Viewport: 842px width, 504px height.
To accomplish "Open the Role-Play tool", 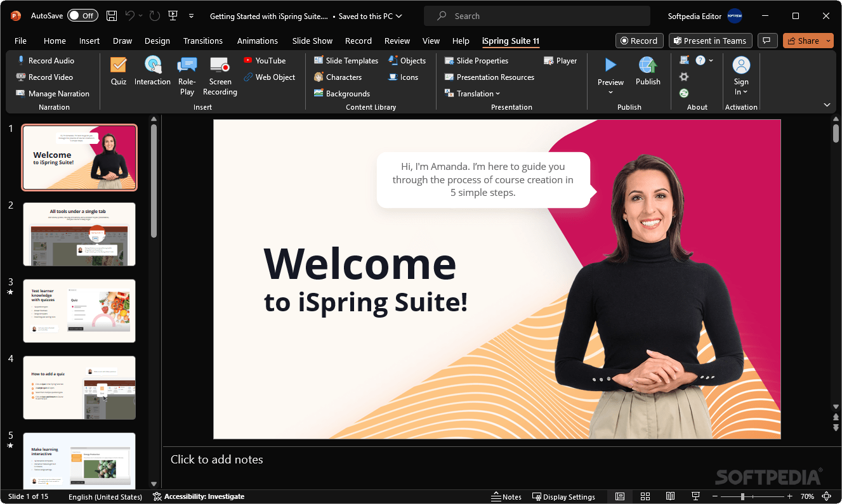I will [x=187, y=76].
